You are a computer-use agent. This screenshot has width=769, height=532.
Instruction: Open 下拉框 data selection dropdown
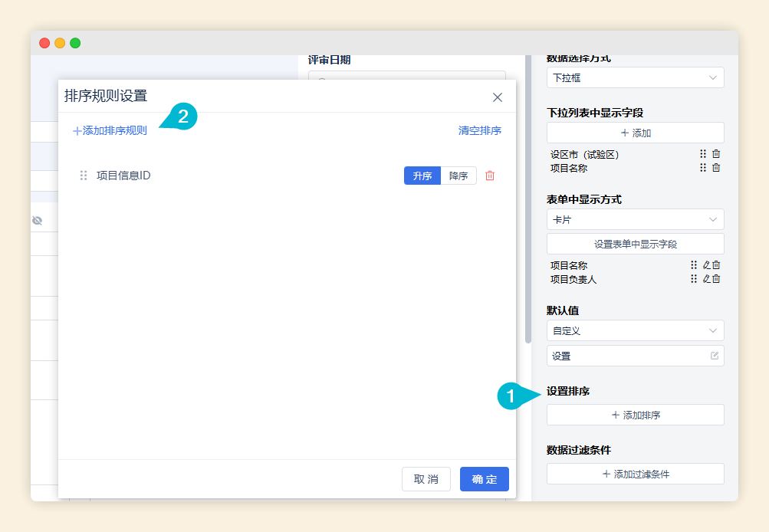(x=636, y=77)
